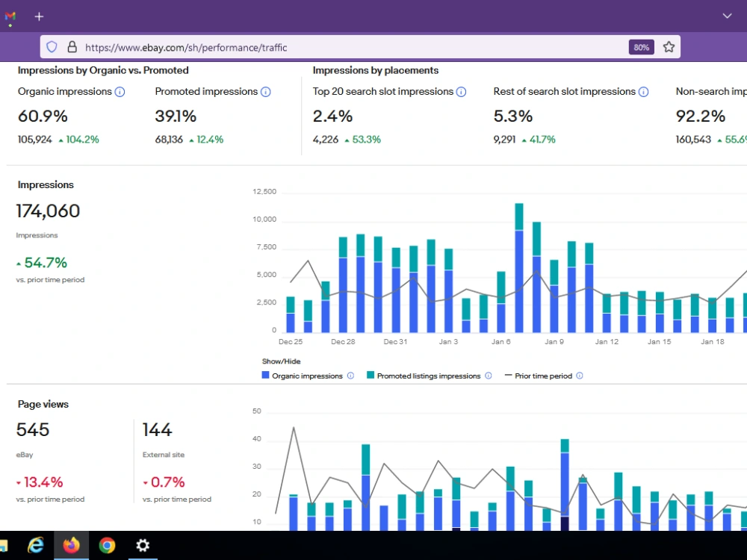The image size is (747, 560).
Task: Open Rest of search slot info icon
Action: 643,92
